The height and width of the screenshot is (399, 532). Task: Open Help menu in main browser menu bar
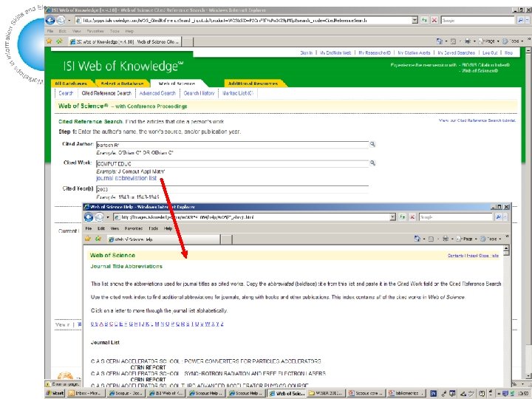click(129, 31)
